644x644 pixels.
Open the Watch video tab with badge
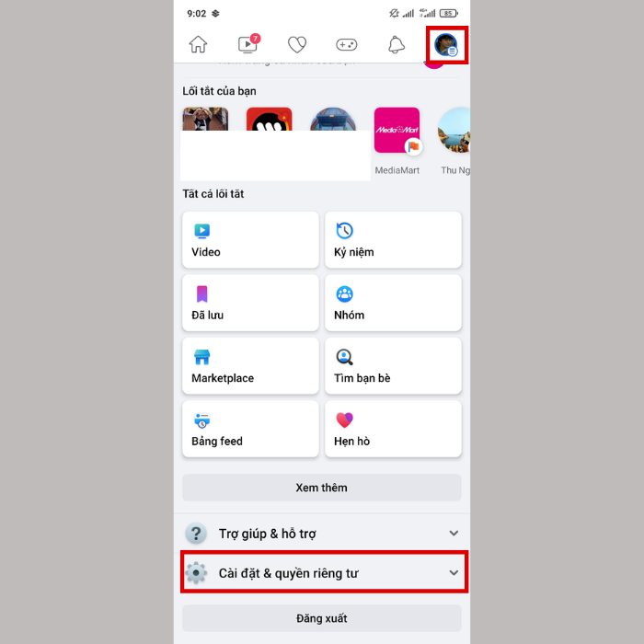(249, 43)
